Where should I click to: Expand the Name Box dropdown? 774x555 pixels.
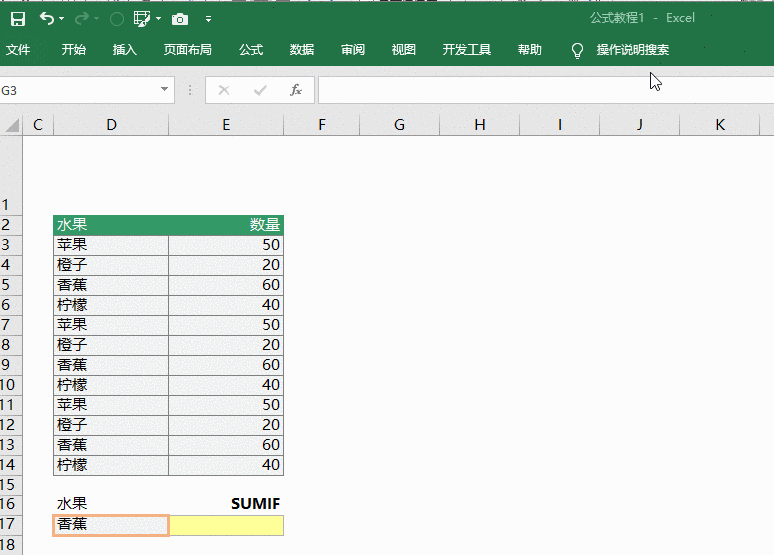tap(165, 90)
